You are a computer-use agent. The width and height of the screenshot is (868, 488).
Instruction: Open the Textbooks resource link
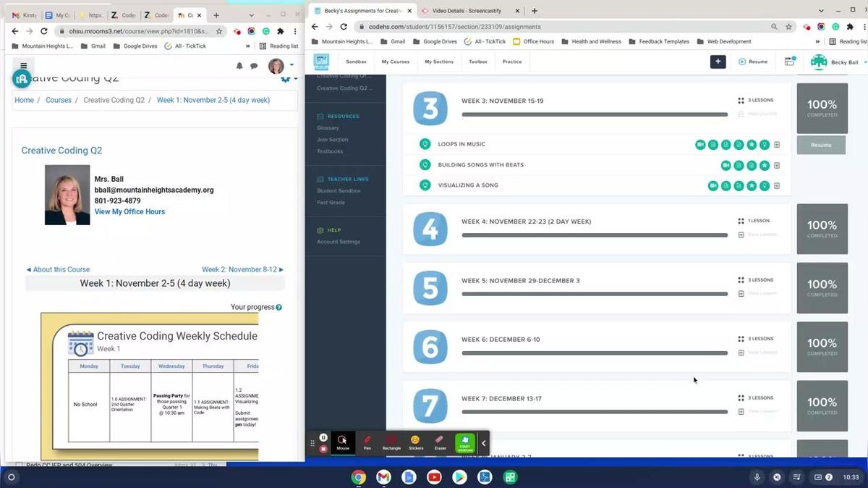pyautogui.click(x=330, y=151)
